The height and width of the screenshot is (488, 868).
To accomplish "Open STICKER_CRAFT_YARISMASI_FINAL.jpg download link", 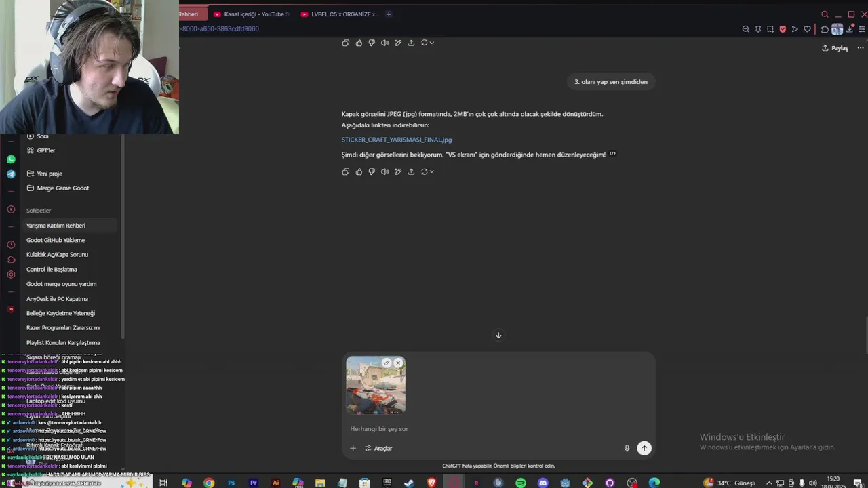I will pyautogui.click(x=397, y=140).
